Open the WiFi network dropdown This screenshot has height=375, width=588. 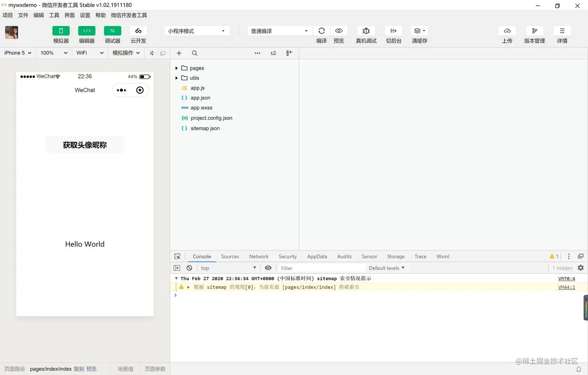[x=90, y=53]
